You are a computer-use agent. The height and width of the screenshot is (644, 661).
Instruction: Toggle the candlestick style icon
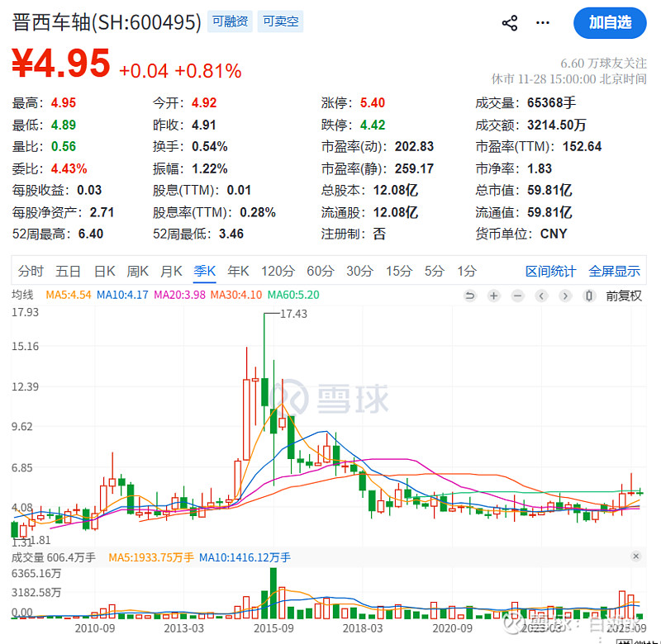[x=589, y=296]
